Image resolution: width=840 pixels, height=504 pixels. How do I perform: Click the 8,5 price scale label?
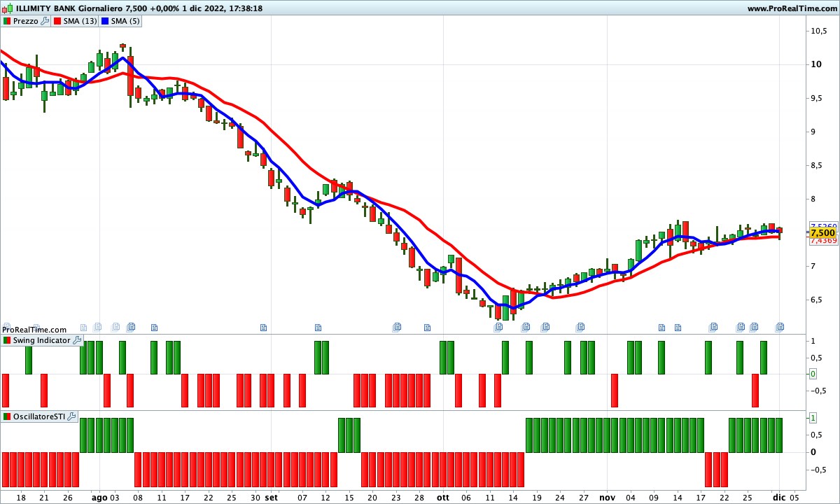tap(818, 165)
